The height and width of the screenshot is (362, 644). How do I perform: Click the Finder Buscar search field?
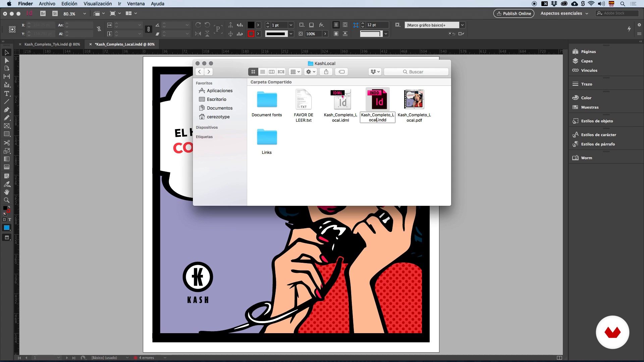coord(416,72)
